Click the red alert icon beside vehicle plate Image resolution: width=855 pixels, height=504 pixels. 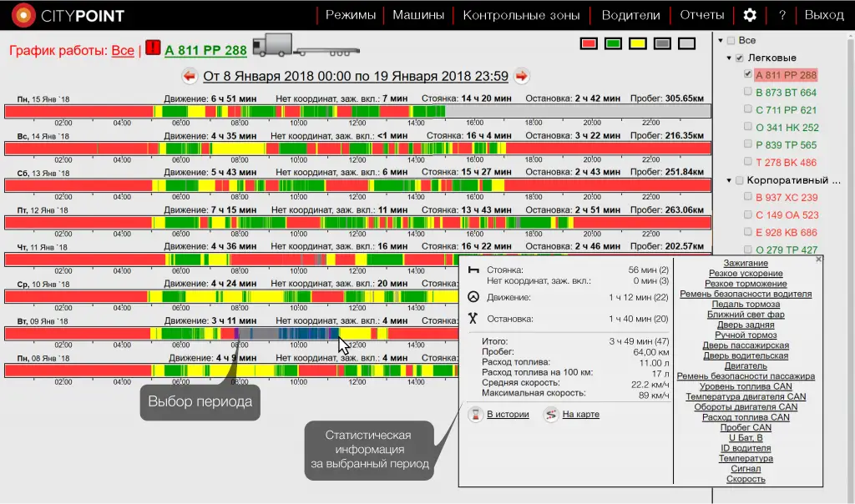153,48
